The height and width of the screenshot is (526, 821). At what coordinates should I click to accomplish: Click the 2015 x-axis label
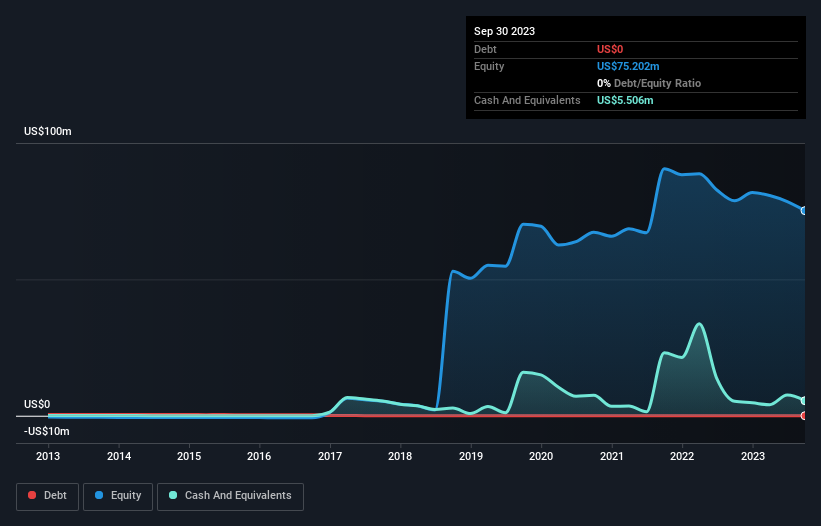pos(189,456)
